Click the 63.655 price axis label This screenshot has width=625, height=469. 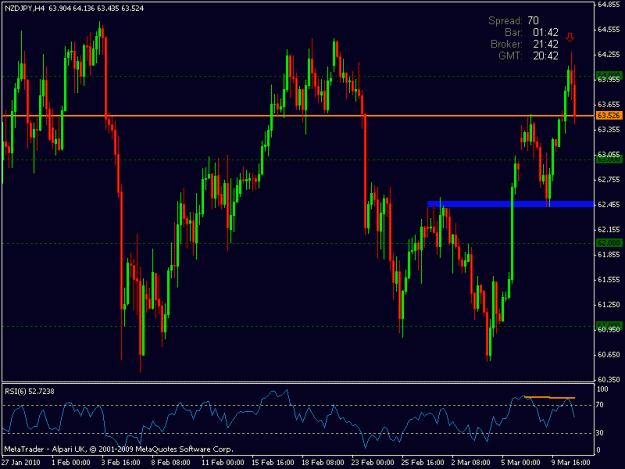point(609,104)
